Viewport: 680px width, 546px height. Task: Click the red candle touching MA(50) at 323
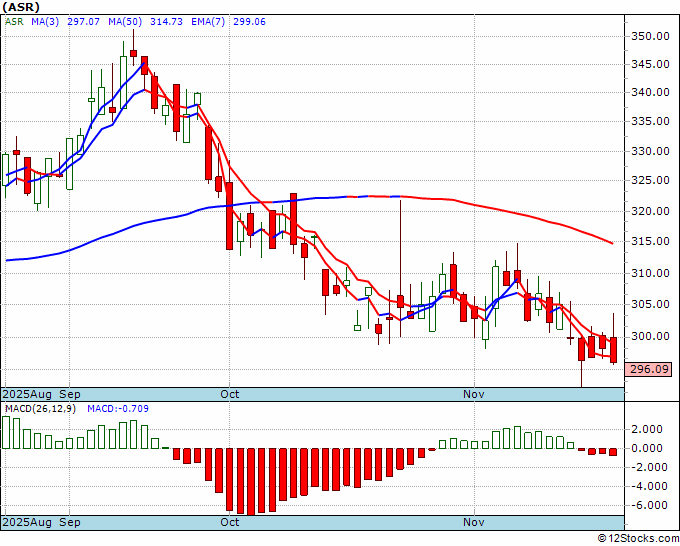point(294,219)
